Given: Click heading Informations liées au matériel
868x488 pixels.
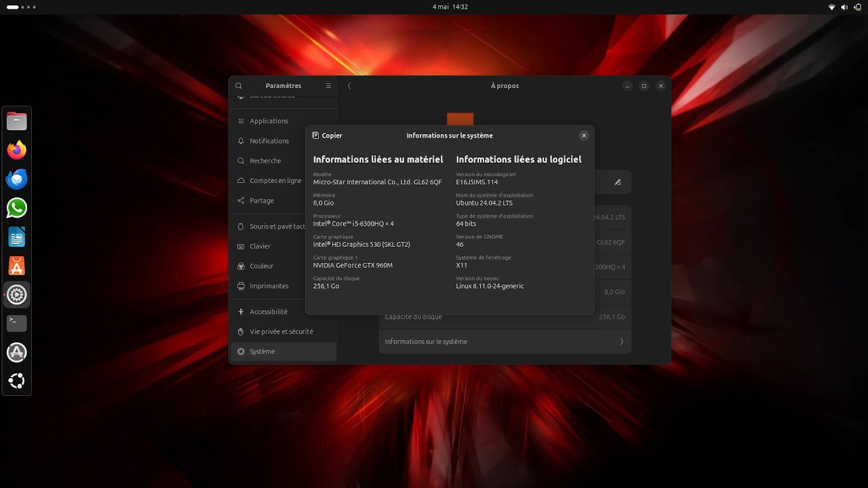Looking at the screenshot, I should tap(378, 159).
